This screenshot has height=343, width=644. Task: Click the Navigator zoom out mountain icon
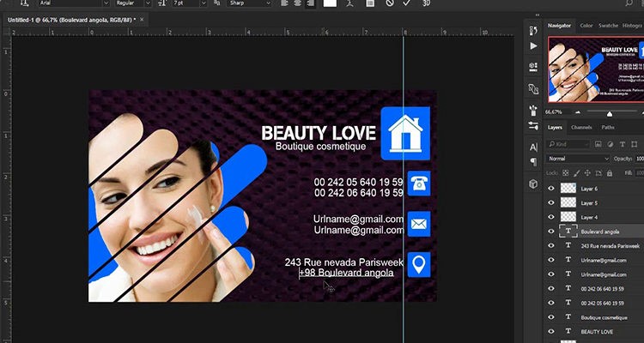[x=578, y=112]
